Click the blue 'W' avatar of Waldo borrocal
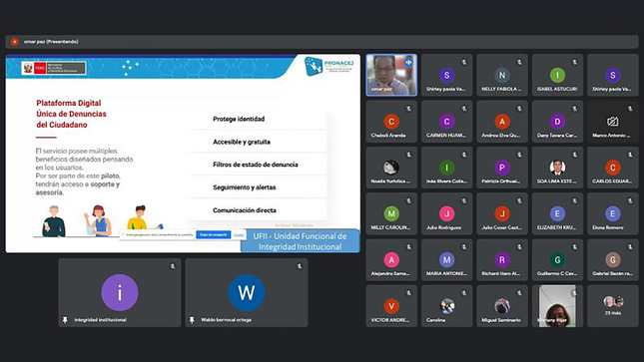Screen dimensions: 644x362 coord(247,292)
